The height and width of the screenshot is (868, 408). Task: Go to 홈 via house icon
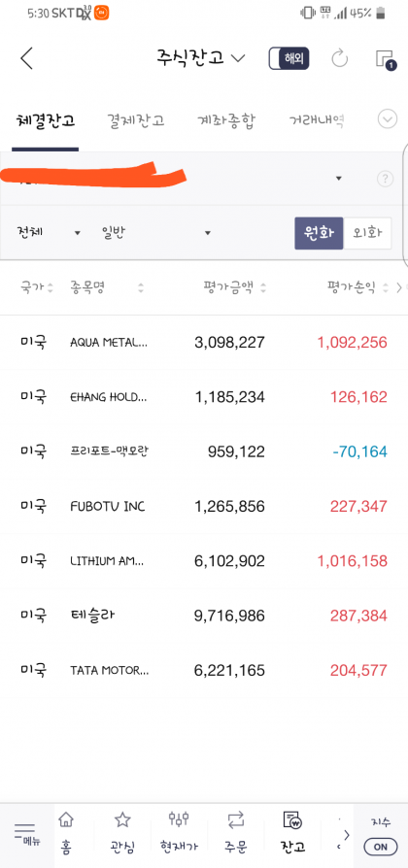(66, 833)
